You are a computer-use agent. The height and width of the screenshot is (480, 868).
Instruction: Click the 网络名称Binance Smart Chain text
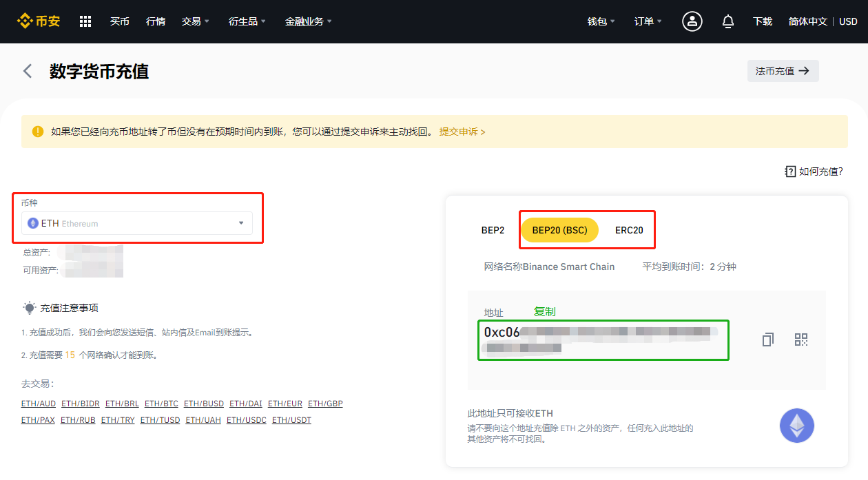pos(550,267)
